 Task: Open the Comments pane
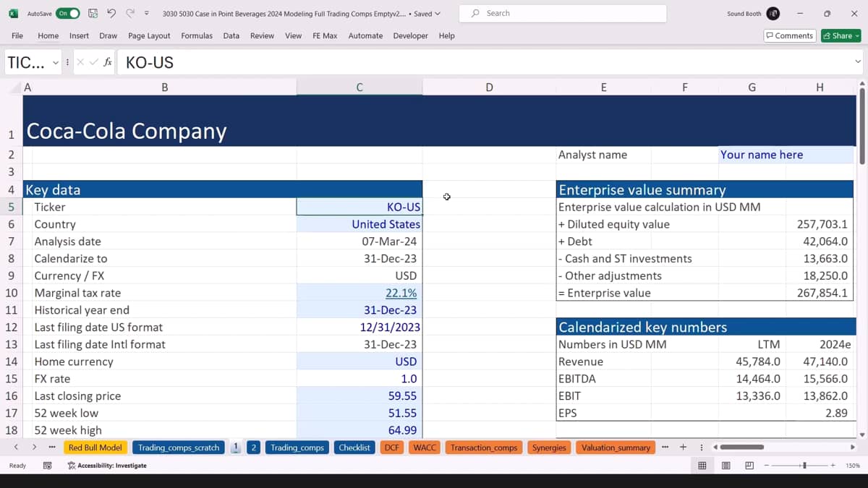(x=789, y=35)
